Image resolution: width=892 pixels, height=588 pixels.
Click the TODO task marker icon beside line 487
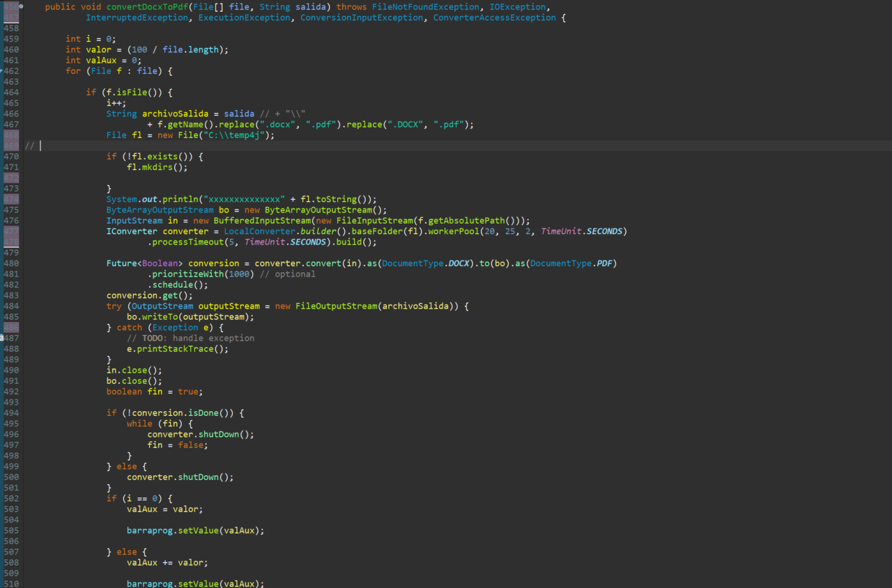pyautogui.click(x=3, y=338)
